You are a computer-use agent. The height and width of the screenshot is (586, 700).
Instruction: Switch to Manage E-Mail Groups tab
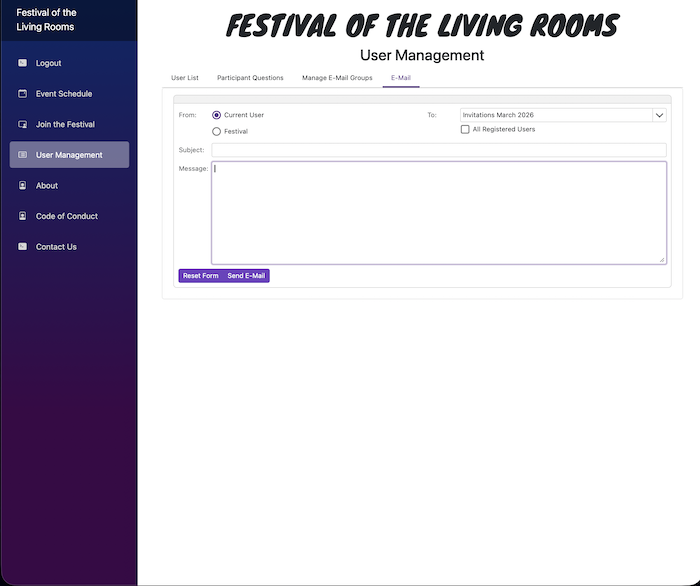pyautogui.click(x=337, y=78)
